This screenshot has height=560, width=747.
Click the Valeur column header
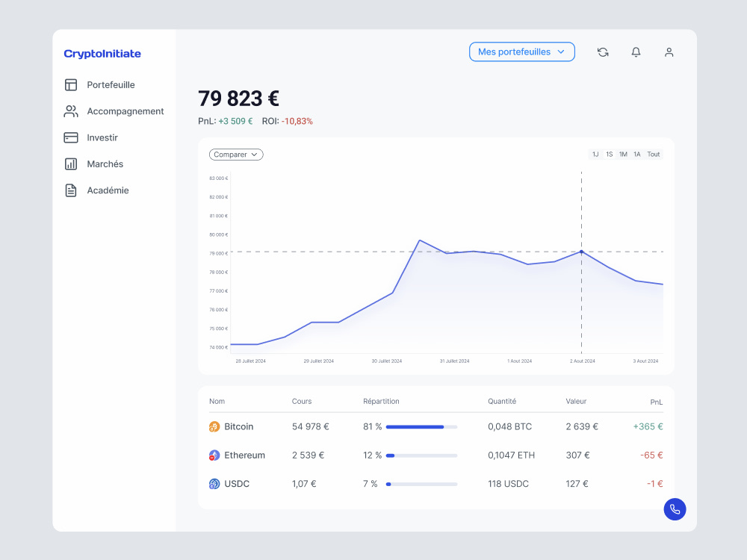click(x=576, y=402)
